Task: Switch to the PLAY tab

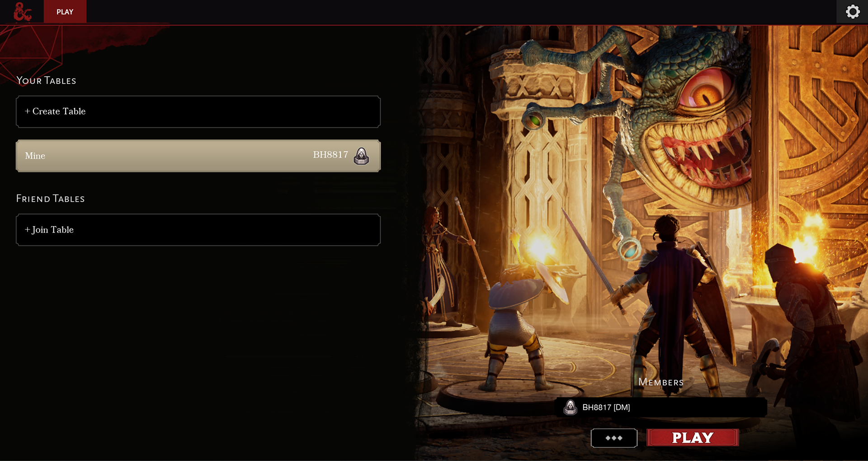Action: [65, 12]
